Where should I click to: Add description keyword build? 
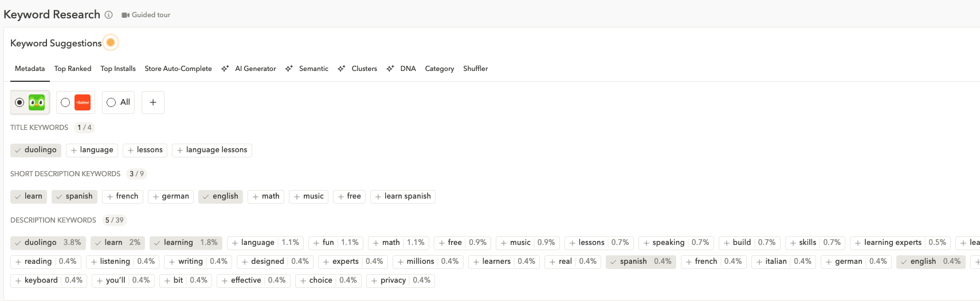[x=750, y=243]
